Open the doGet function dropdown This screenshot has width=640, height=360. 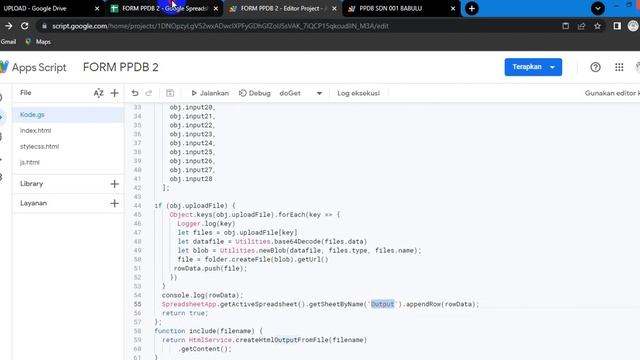click(301, 93)
